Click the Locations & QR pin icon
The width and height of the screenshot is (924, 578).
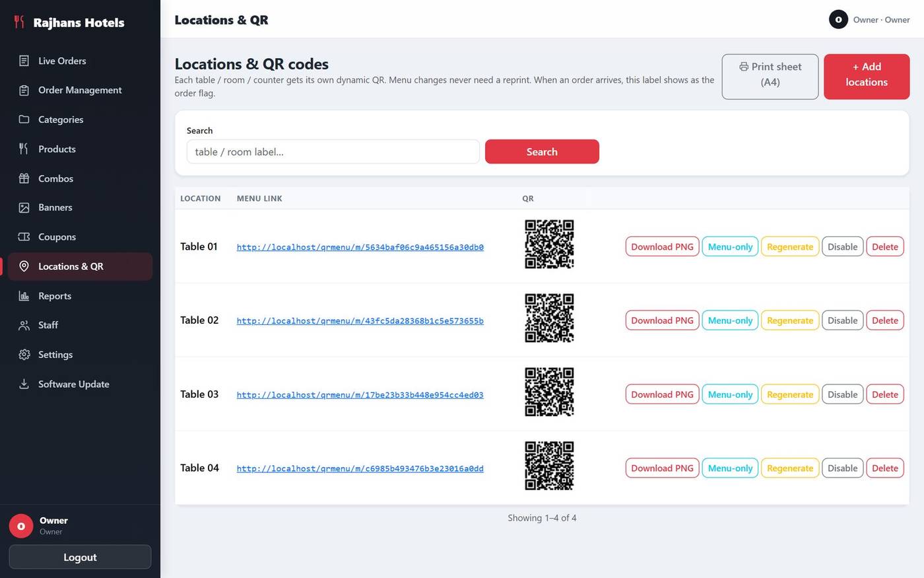point(24,266)
